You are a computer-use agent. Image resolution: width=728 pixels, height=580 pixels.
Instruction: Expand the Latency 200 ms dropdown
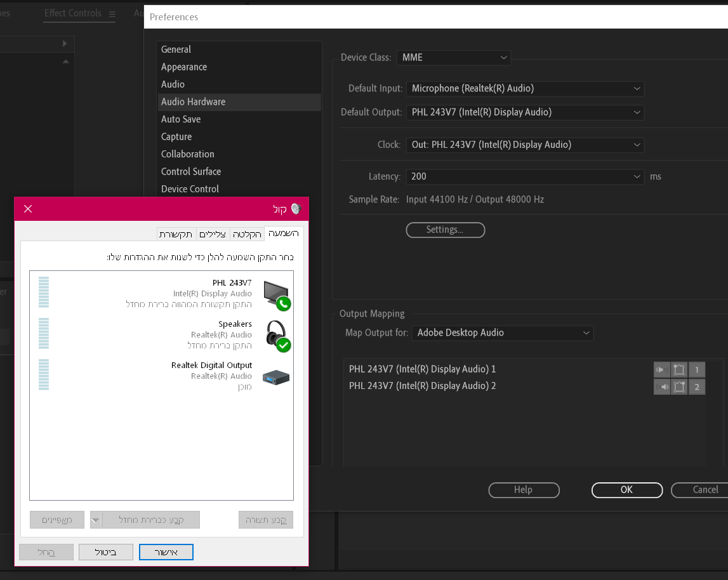(525, 176)
